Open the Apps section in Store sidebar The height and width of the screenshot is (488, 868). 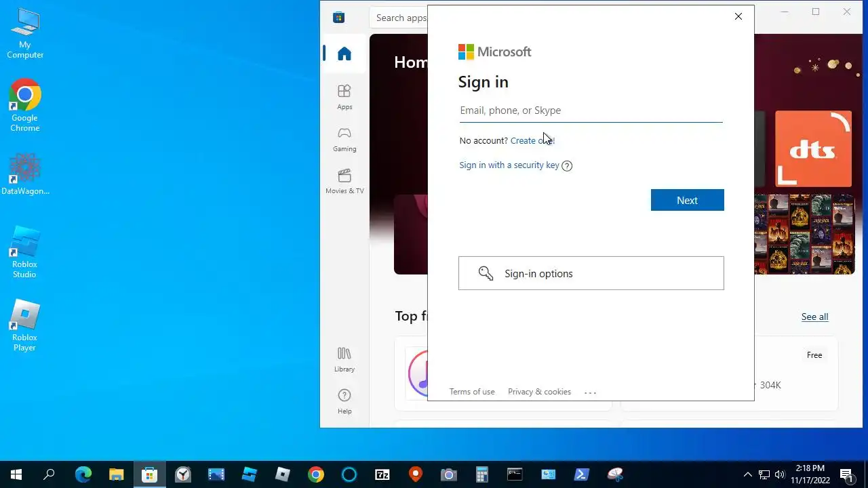pyautogui.click(x=344, y=96)
